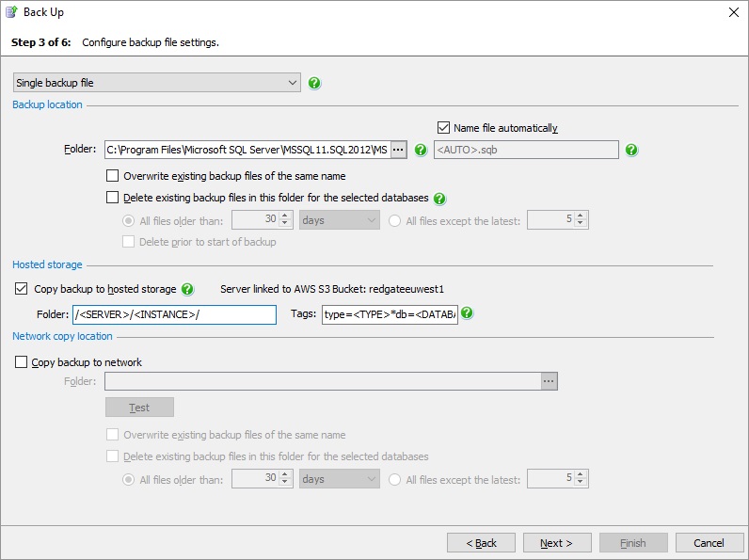
Task: Click help icon beside Single backup file dropdown
Action: coord(314,83)
